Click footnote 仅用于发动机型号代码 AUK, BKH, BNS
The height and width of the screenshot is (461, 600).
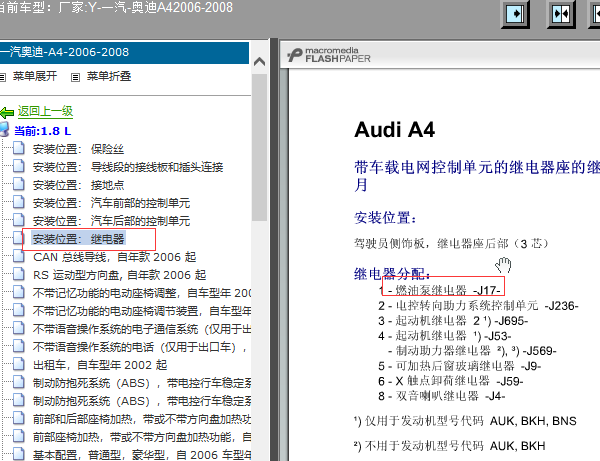(x=465, y=421)
